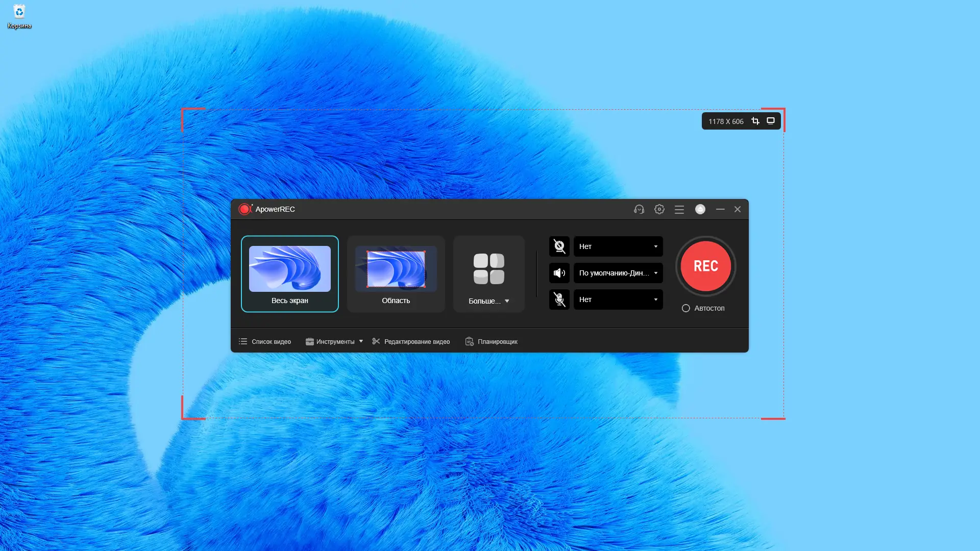
Task: Open settings via gear icon
Action: click(659, 209)
